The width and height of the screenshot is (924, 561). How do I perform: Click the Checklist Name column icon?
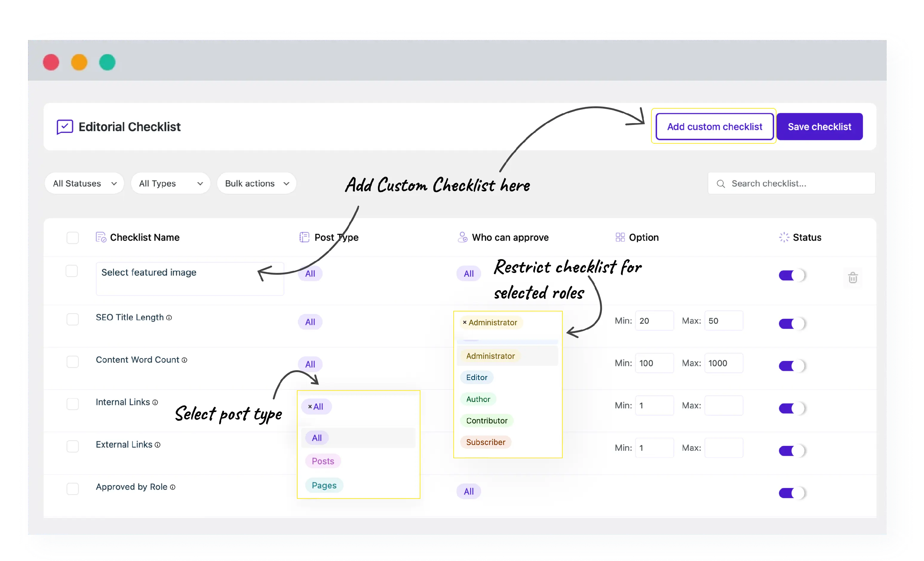coord(101,237)
